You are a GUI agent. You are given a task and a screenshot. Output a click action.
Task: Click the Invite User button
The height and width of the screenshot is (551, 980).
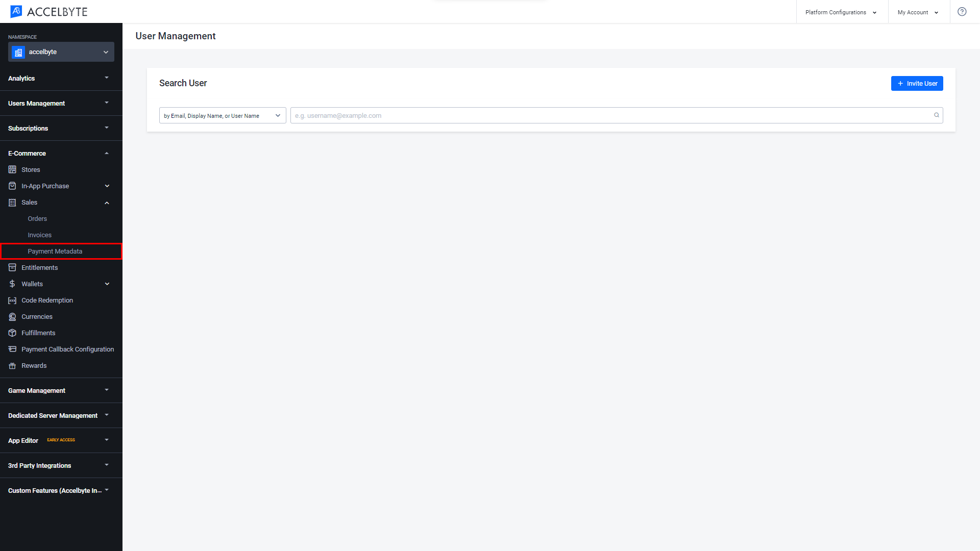(x=917, y=83)
